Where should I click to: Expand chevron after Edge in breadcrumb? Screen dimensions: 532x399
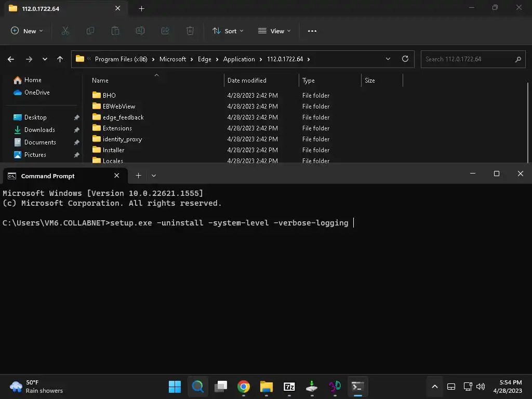(217, 59)
